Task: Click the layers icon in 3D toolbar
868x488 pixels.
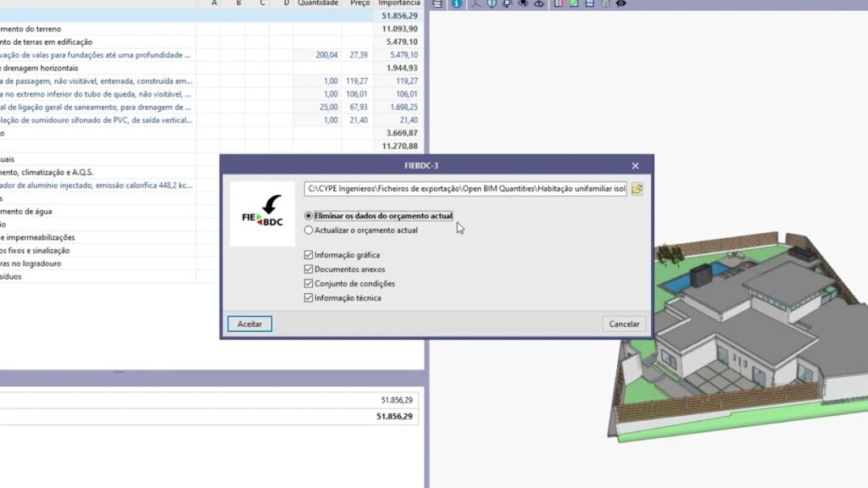Action: coord(437,4)
